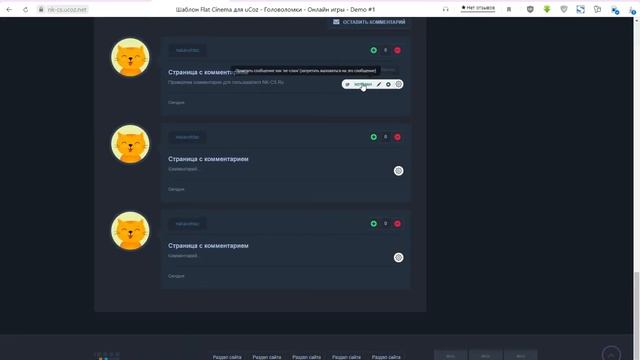Click the author name tag on second comment
This screenshot has height=360, width=640.
click(187, 137)
